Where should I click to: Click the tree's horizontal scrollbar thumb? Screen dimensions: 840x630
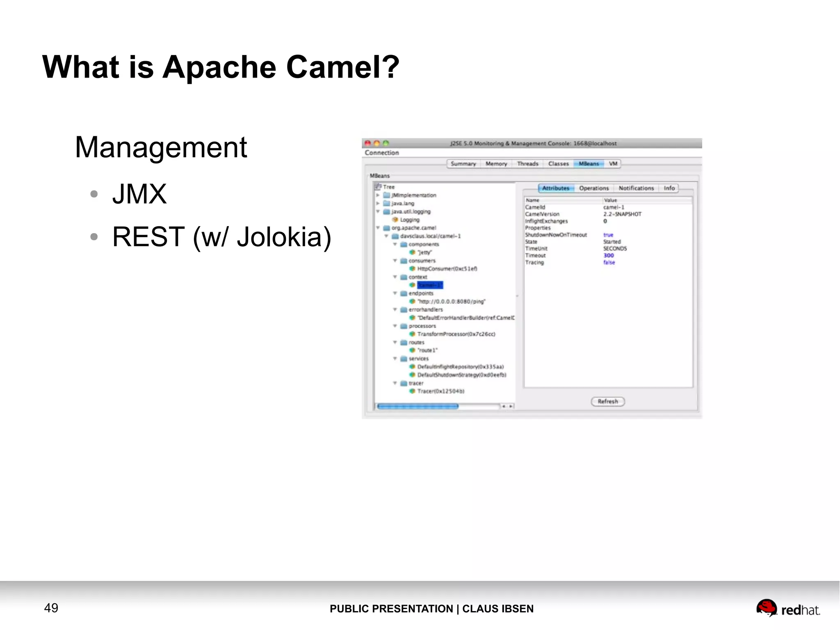click(x=417, y=406)
